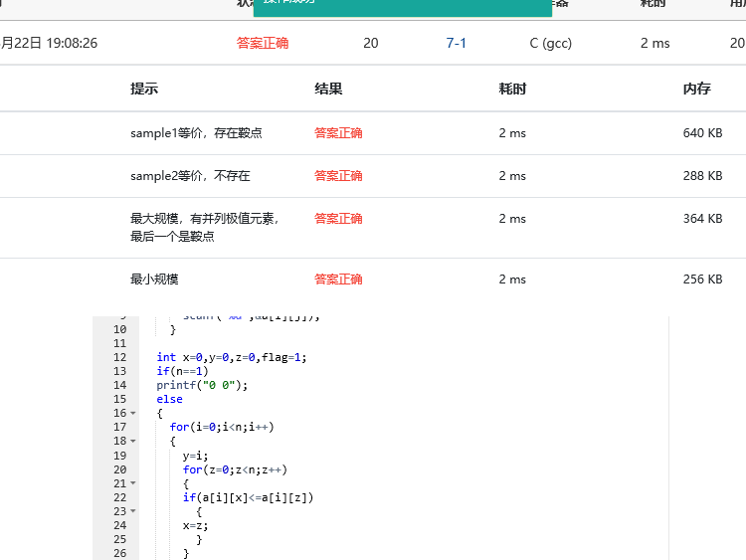Place cursor on 'if(n==1)' line
This screenshot has width=746, height=560.
tap(182, 371)
